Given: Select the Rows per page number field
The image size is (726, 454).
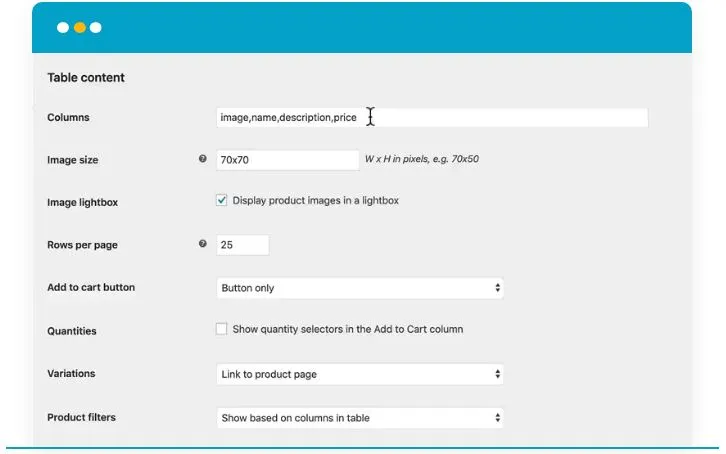Looking at the screenshot, I should pyautogui.click(x=243, y=245).
